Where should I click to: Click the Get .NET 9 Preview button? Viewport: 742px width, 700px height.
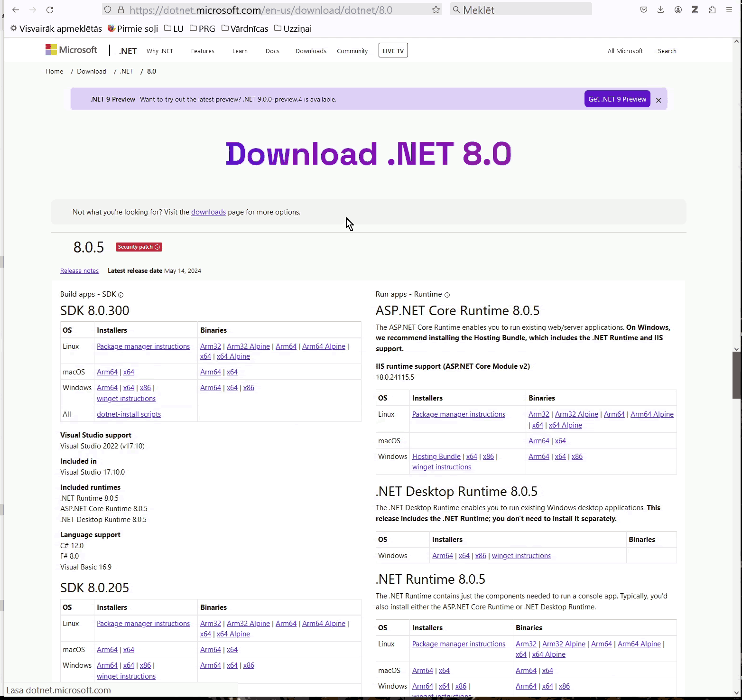[617, 99]
